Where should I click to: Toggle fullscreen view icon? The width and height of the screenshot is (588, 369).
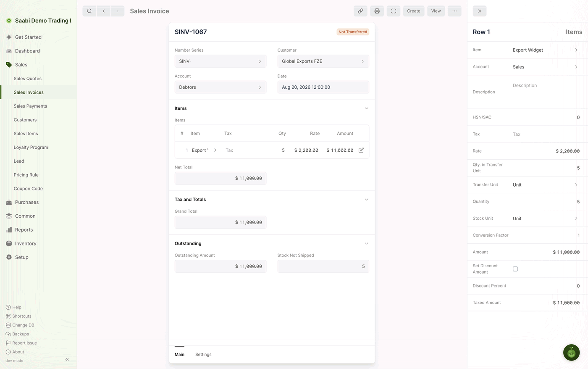tap(394, 11)
